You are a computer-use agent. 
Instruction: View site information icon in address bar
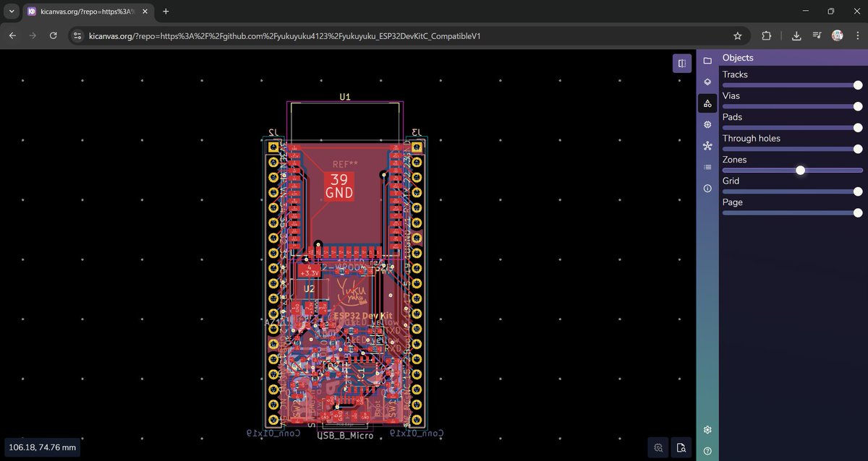(78, 35)
